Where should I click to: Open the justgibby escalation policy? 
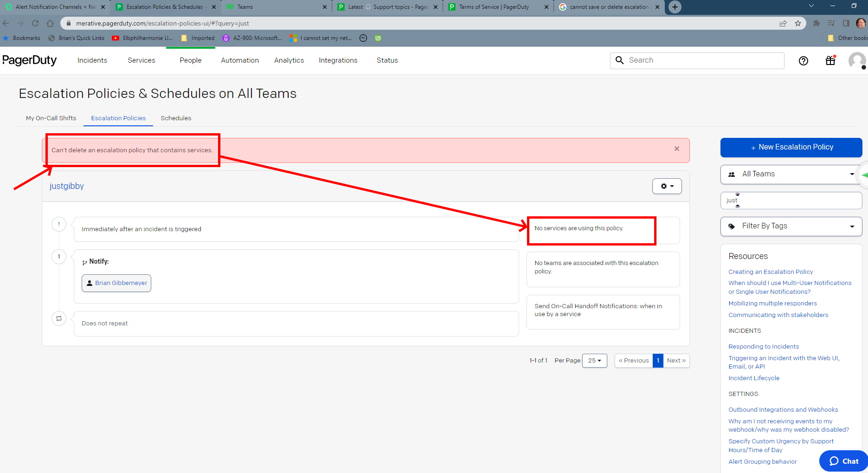pos(67,186)
